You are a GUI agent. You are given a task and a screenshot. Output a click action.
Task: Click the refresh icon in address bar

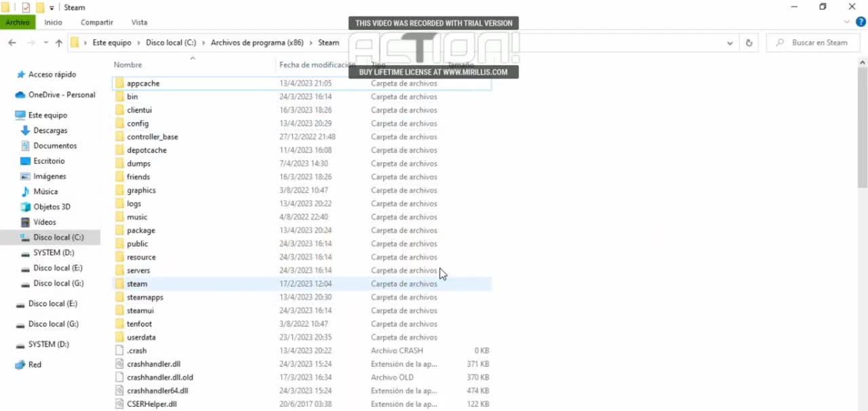tap(749, 42)
